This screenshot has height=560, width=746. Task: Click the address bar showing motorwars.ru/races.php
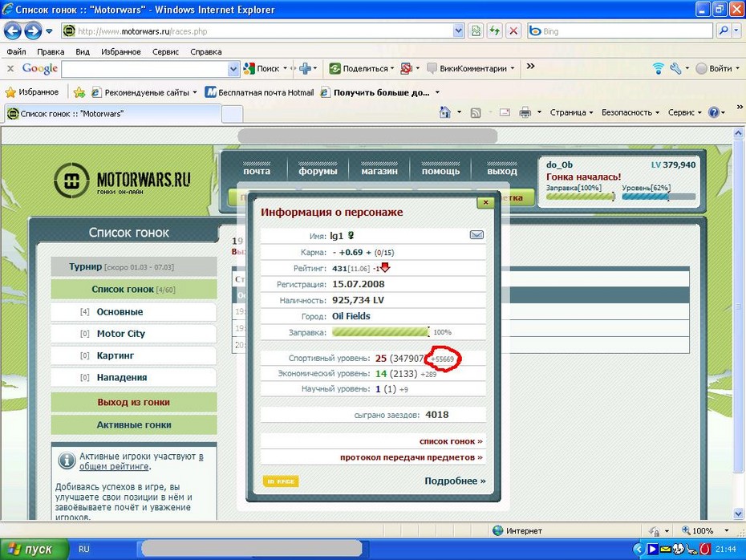pos(264,31)
